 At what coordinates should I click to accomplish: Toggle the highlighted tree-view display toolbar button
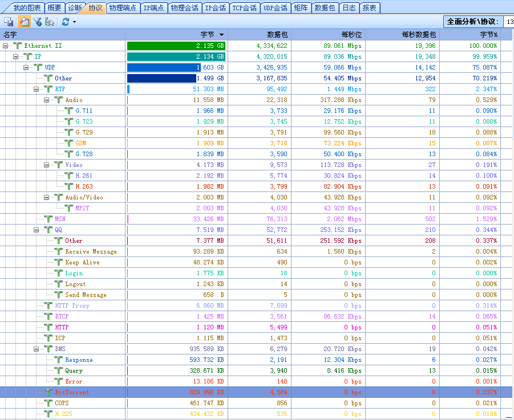[25, 22]
